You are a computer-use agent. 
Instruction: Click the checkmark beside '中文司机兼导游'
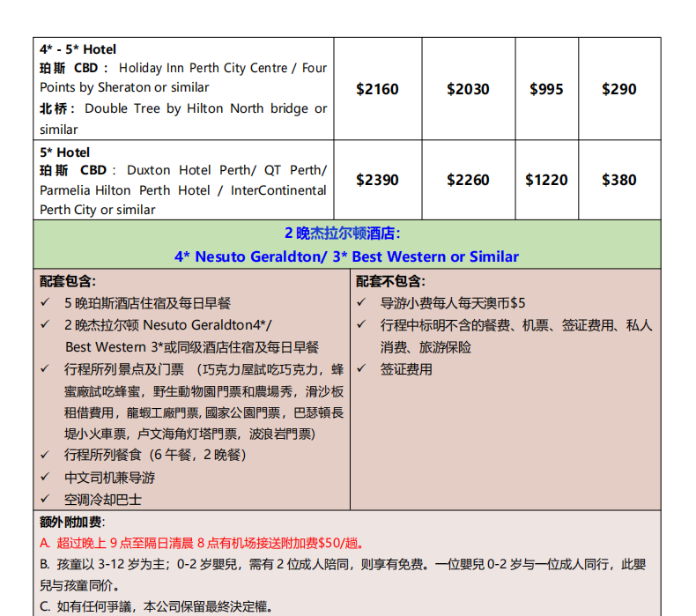click(x=45, y=478)
